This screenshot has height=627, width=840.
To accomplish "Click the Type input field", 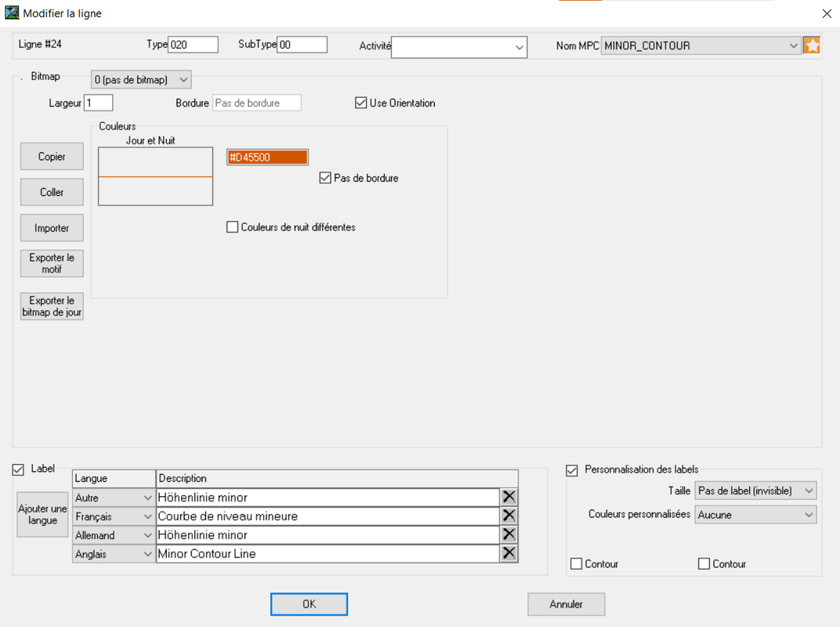I will 194,45.
